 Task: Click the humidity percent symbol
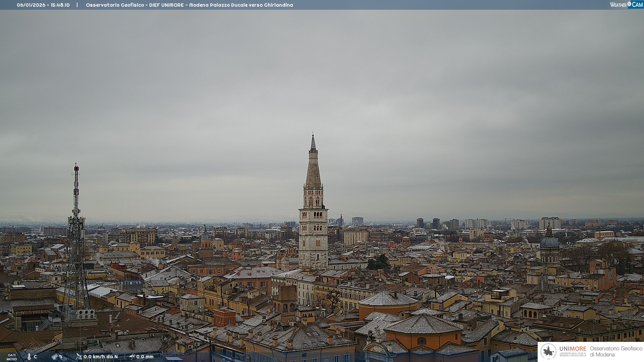[x=61, y=357]
